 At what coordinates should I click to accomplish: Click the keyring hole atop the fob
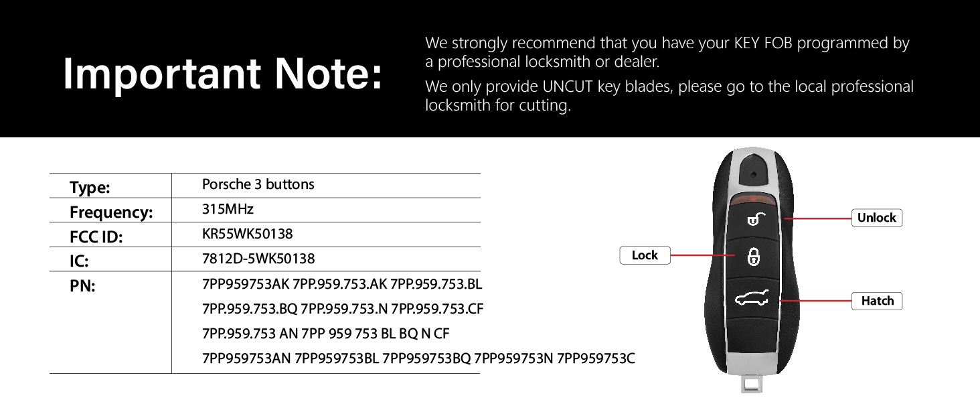coord(754,175)
